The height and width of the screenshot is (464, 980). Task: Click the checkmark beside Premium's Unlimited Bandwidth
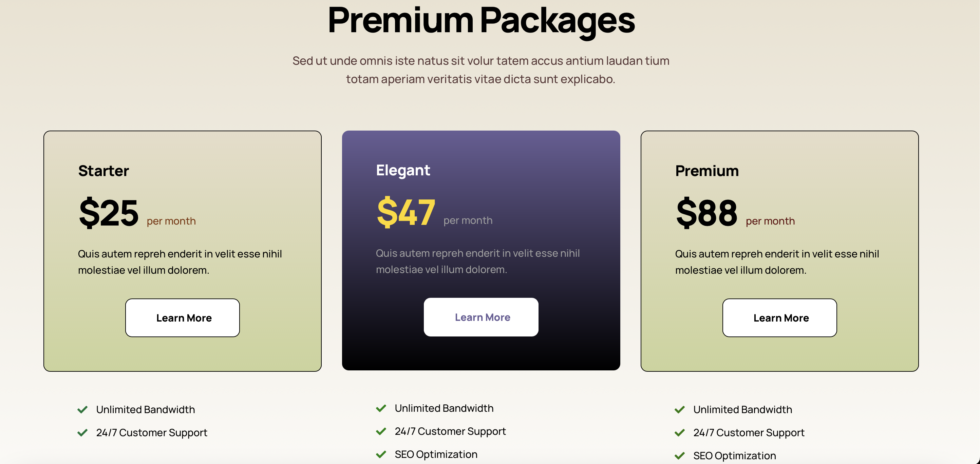coord(680,410)
